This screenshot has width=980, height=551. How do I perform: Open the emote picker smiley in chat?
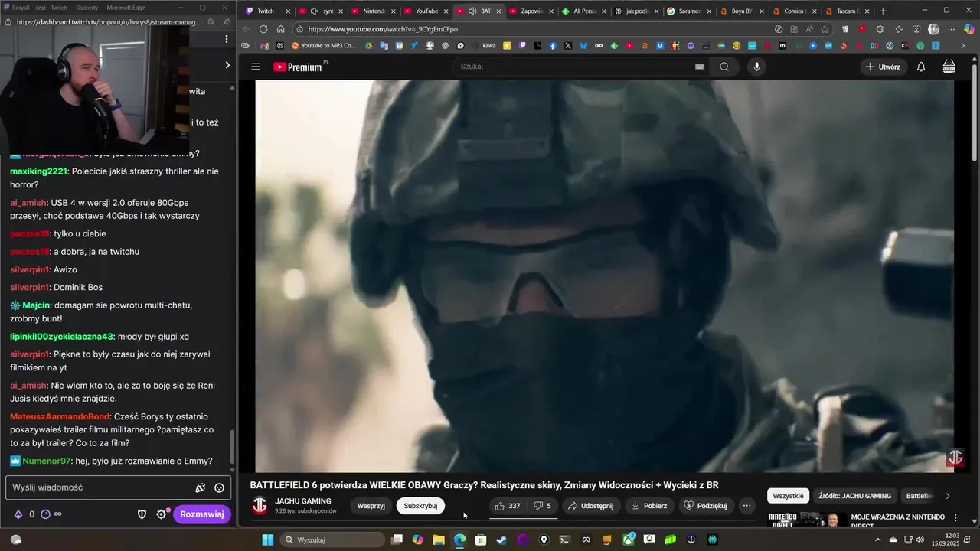[219, 487]
